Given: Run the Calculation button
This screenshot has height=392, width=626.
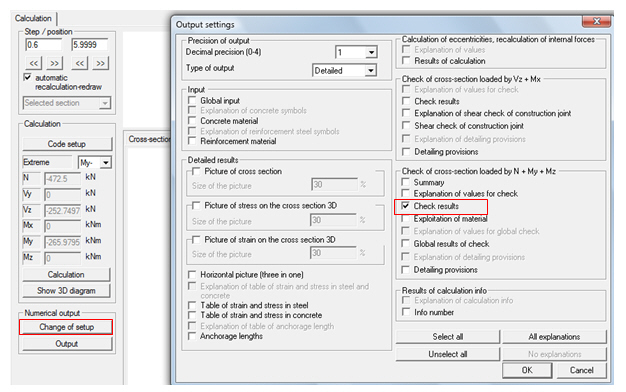Looking at the screenshot, I should pyautogui.click(x=66, y=275).
